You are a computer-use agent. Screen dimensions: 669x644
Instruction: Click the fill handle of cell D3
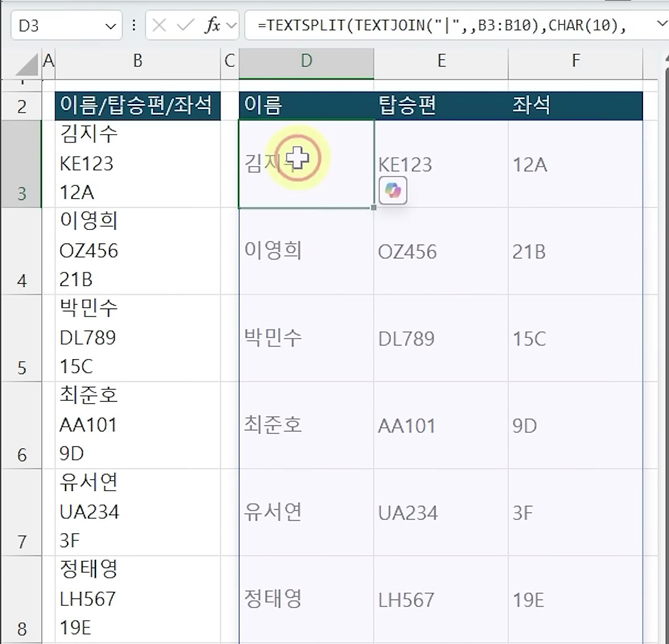click(x=374, y=207)
